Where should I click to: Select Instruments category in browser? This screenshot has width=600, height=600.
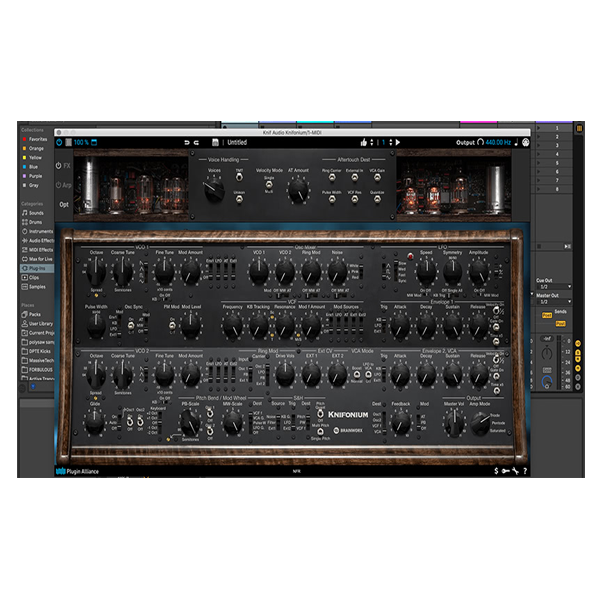[x=38, y=231]
